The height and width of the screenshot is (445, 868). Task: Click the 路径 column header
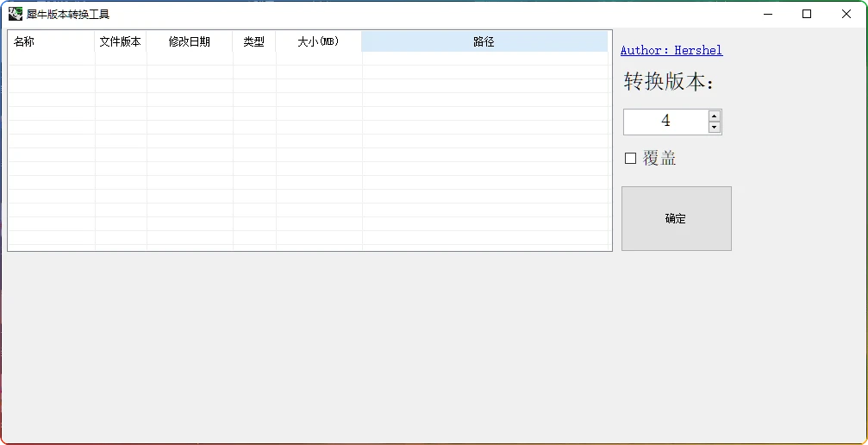(x=484, y=41)
